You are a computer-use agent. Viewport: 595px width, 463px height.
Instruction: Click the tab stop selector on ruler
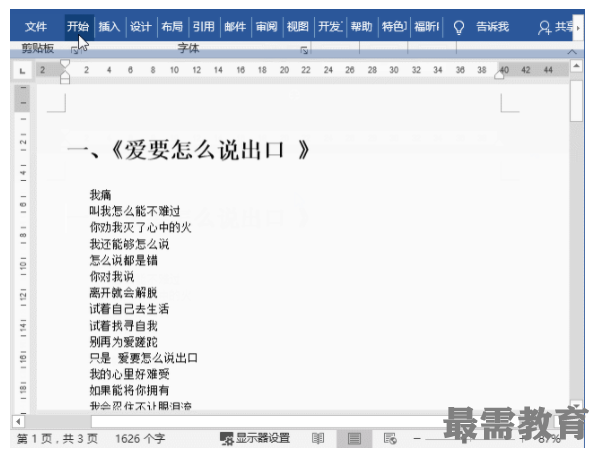tap(22, 71)
